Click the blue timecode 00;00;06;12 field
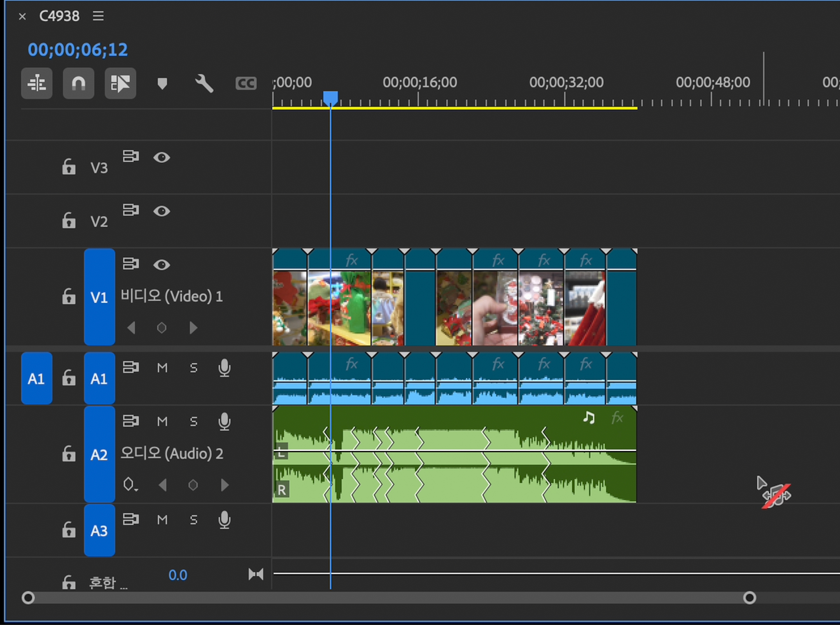Viewport: 840px width, 625px height. pyautogui.click(x=78, y=50)
